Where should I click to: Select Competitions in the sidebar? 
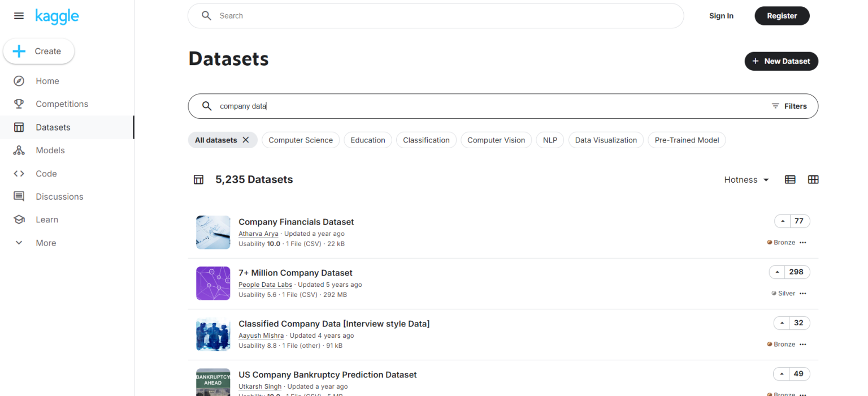pyautogui.click(x=62, y=104)
